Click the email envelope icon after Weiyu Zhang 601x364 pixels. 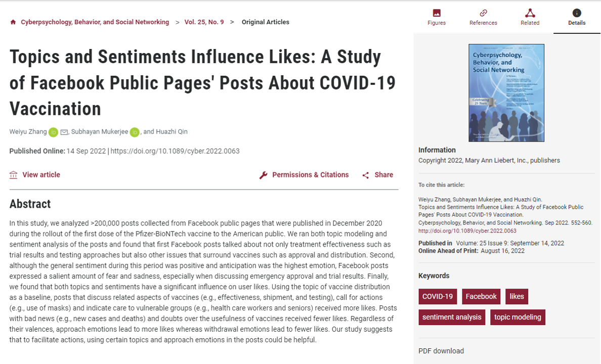tap(64, 132)
